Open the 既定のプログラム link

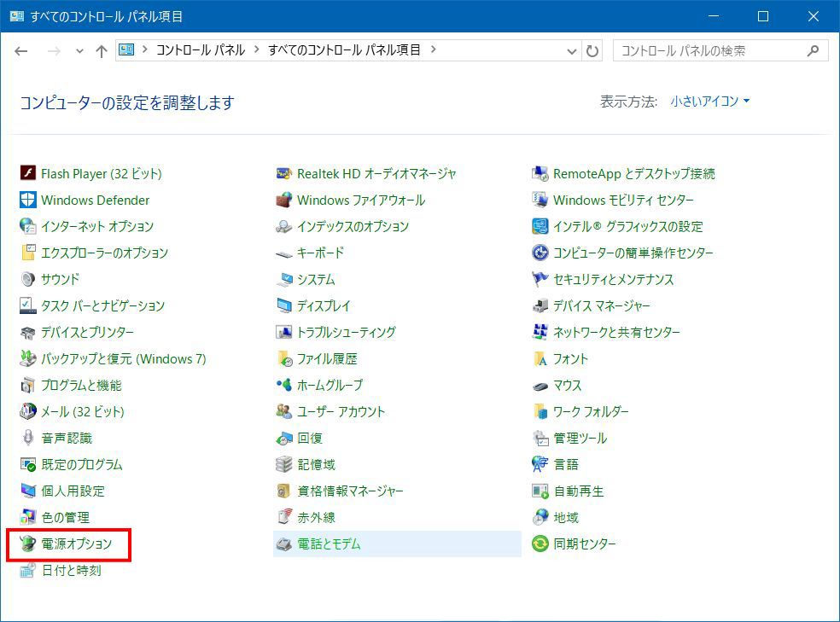pyautogui.click(x=82, y=465)
